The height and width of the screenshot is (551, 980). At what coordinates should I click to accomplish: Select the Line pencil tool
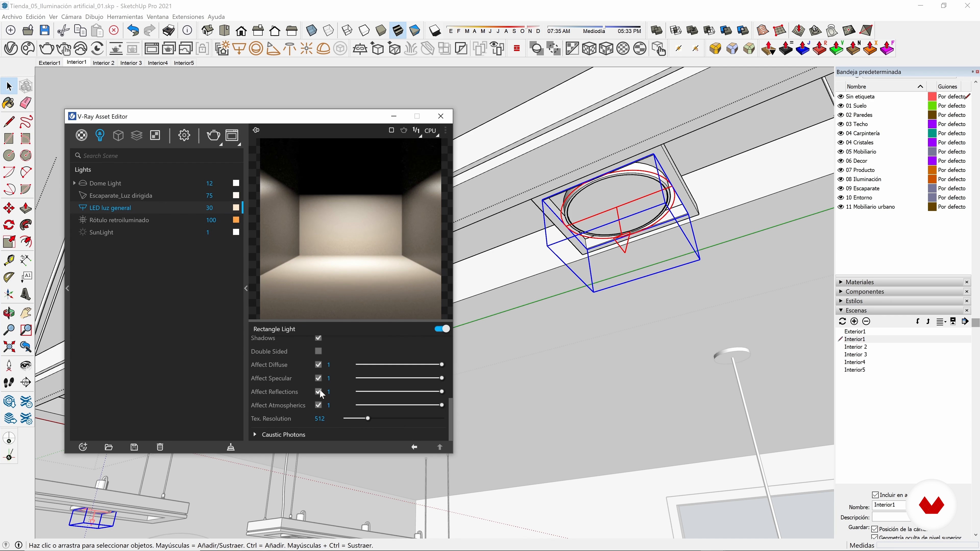tap(9, 122)
